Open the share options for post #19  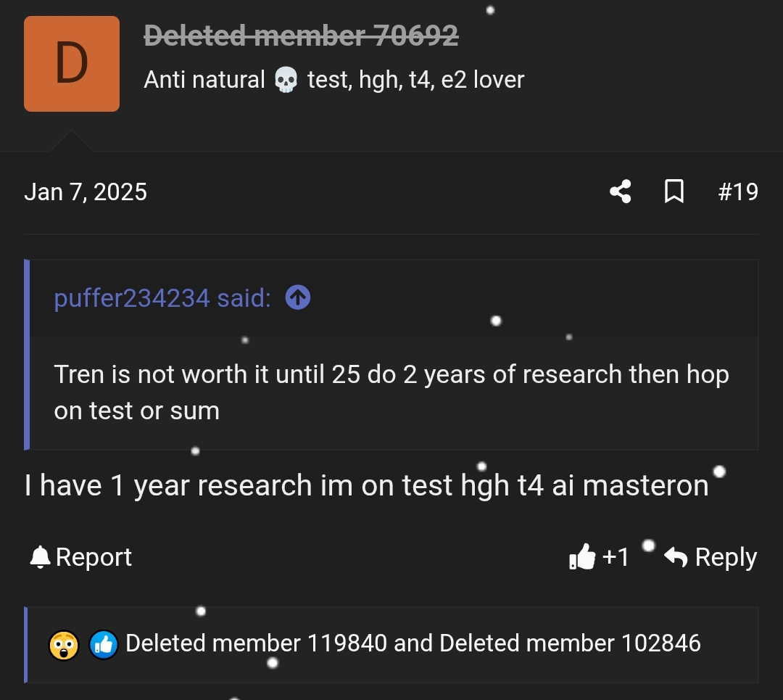click(620, 192)
